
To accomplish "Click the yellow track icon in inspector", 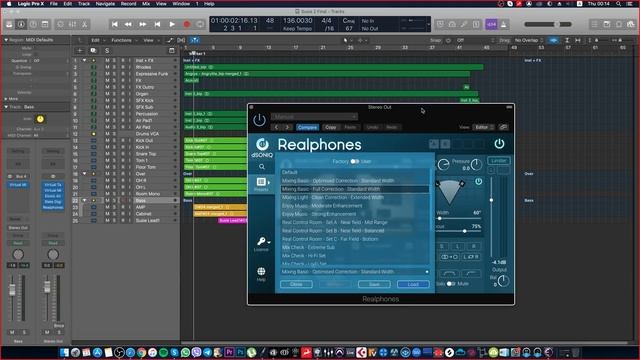I will pyautogui.click(x=40, y=119).
